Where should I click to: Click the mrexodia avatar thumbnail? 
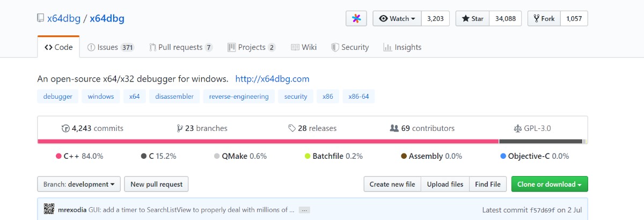[49, 210]
